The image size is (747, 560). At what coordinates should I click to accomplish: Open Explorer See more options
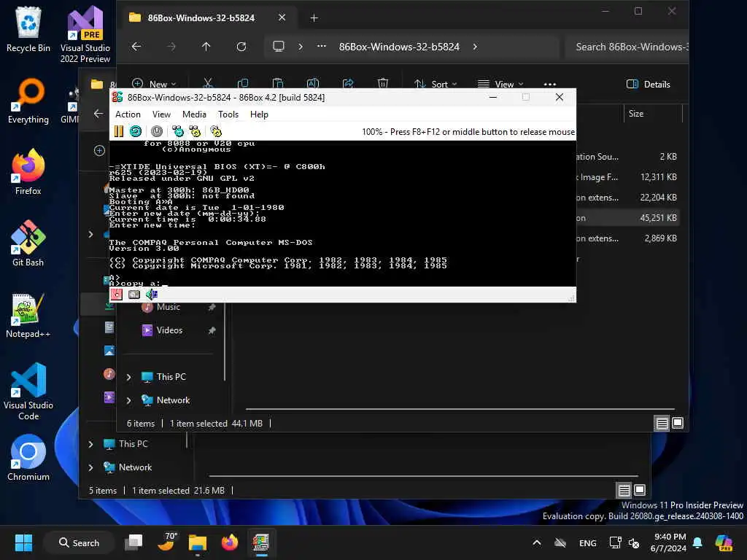(x=550, y=84)
